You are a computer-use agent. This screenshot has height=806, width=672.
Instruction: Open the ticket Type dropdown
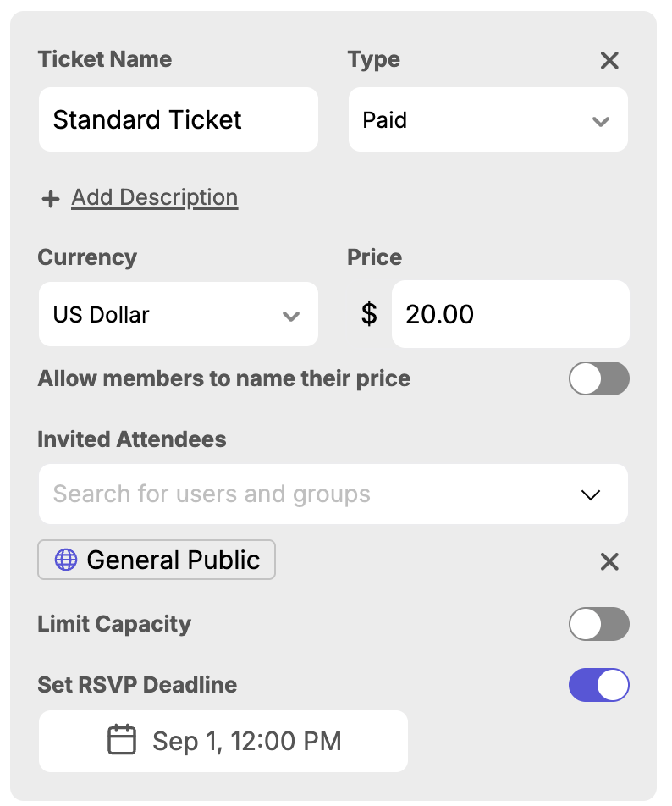[600, 121]
